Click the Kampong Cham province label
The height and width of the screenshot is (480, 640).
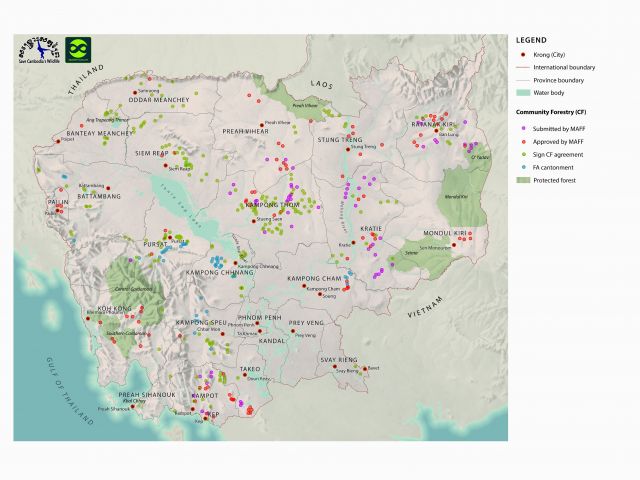coord(316,278)
